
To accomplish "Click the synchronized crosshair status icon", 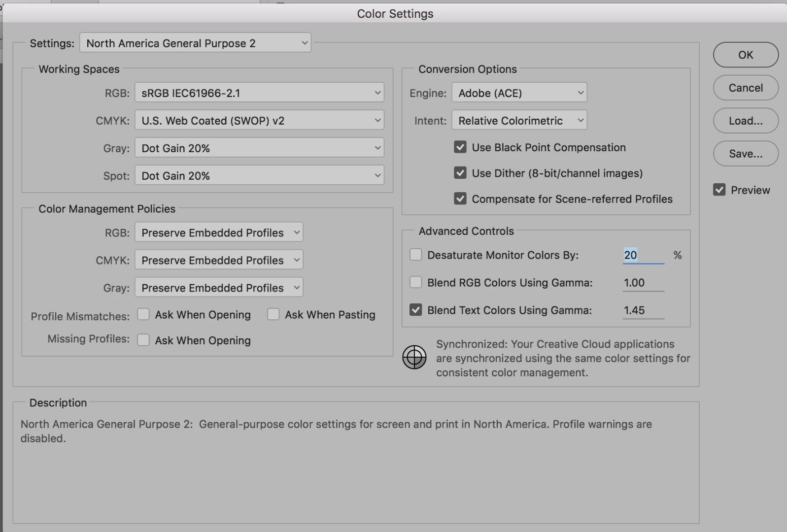I will point(414,357).
